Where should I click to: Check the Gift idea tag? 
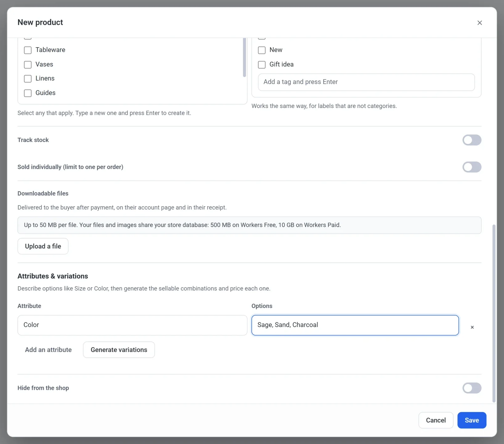(x=262, y=65)
